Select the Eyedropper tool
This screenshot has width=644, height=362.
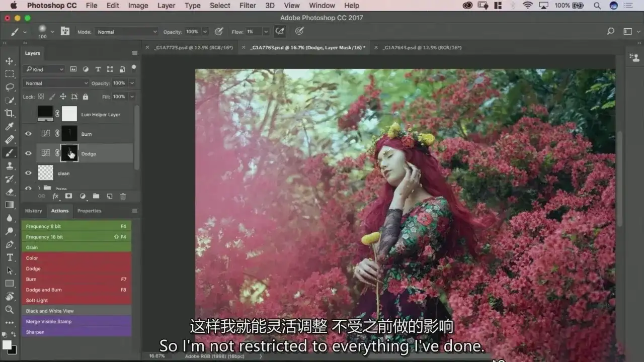[10, 126]
